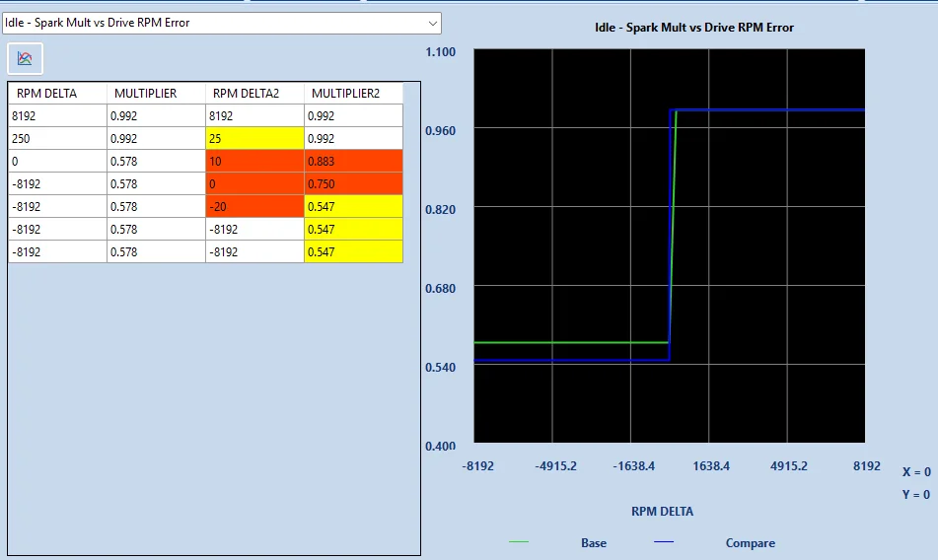Click the green Base legend line

coord(519,542)
